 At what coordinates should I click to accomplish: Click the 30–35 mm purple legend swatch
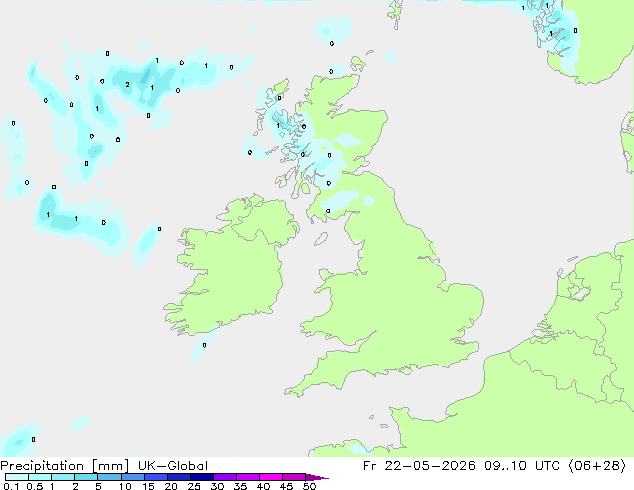point(224,477)
